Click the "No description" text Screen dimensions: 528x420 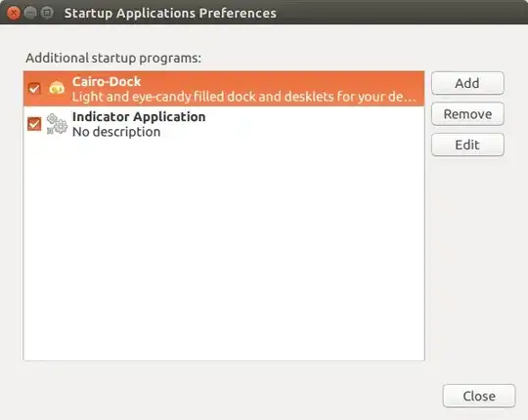click(116, 132)
